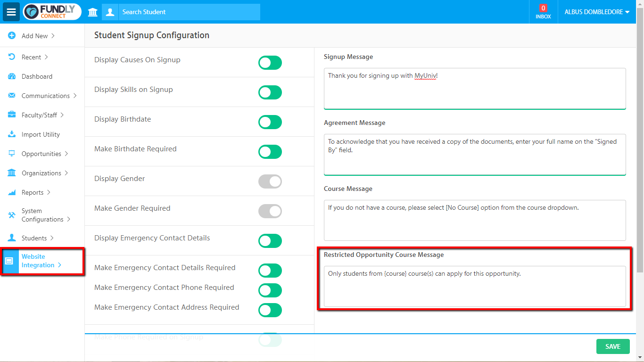The width and height of the screenshot is (644, 362).
Task: Toggle Make Emergency Contact Details Required switch
Action: (x=270, y=271)
